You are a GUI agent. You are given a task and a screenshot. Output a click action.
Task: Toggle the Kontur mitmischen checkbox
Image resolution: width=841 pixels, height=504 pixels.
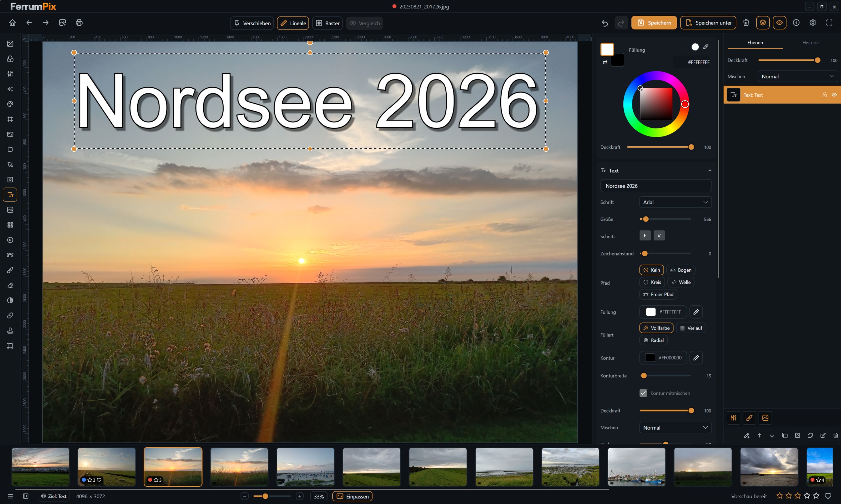click(x=643, y=393)
